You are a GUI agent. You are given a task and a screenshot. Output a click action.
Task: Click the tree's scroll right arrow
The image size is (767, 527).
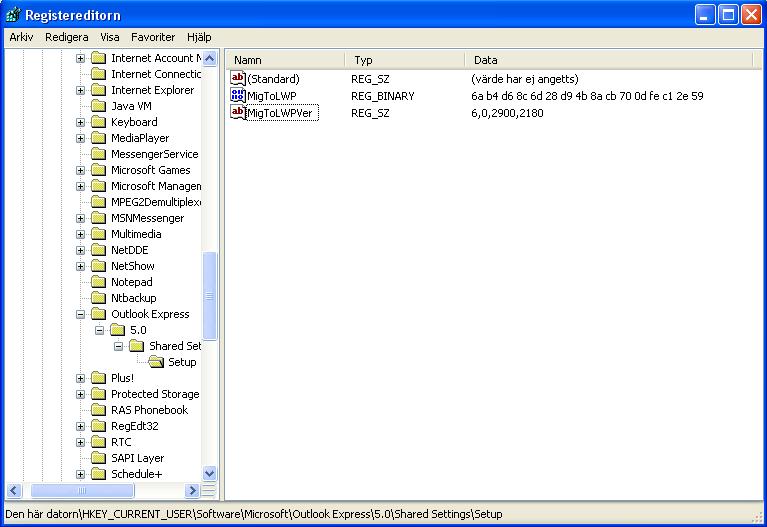pyautogui.click(x=192, y=490)
